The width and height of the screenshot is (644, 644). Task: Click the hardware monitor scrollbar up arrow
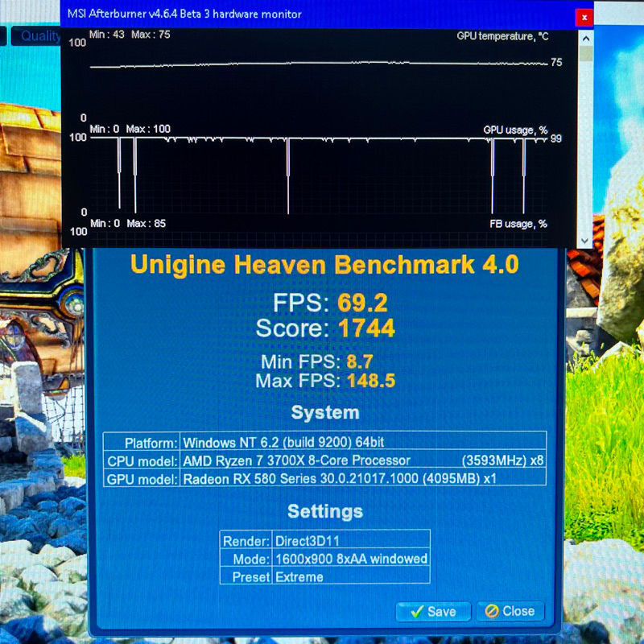(585, 38)
